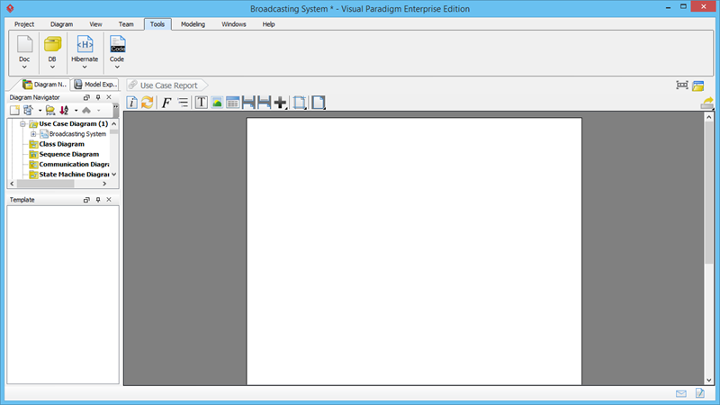Pin the Diagram Navigator panel
This screenshot has height=405, width=720.
(98, 97)
